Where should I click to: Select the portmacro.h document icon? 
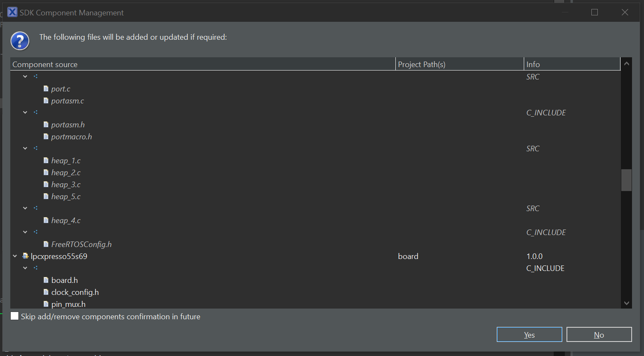(x=46, y=136)
